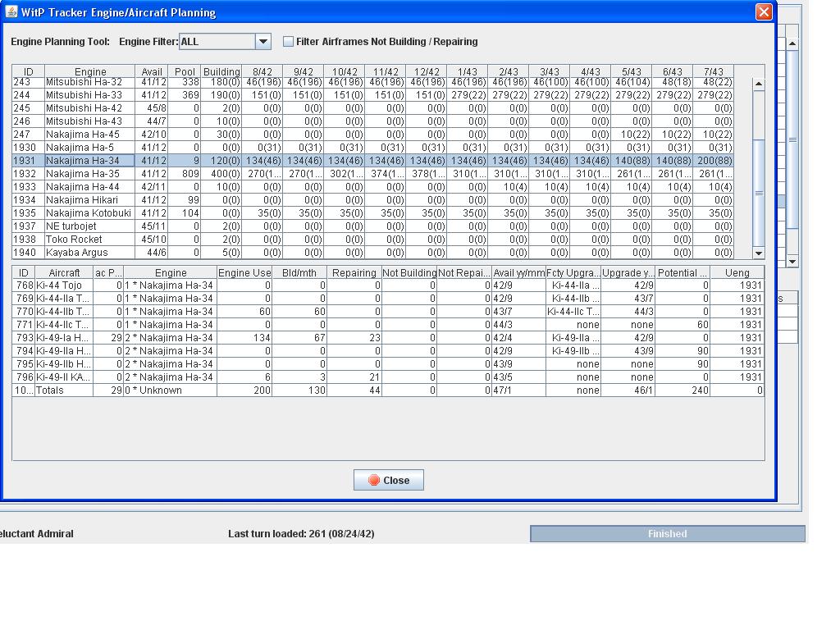Screen dimensions: 840x630
Task: Select the Ki-44 Tojo aircraft row
Action: click(388, 285)
